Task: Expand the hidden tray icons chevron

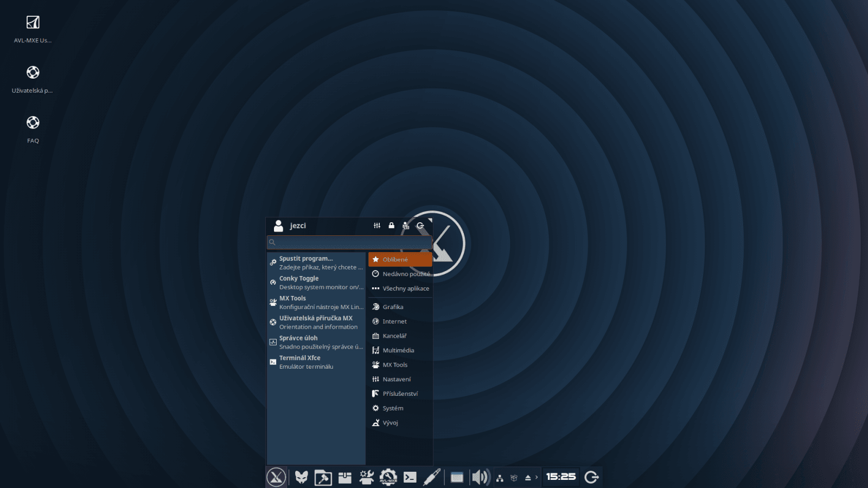Action: [536, 477]
